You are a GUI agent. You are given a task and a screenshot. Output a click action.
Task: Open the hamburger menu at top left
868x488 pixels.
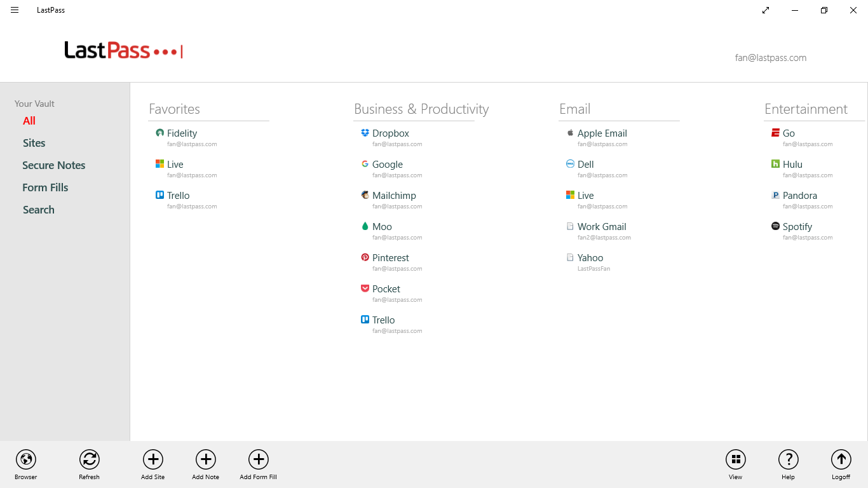coord(15,10)
